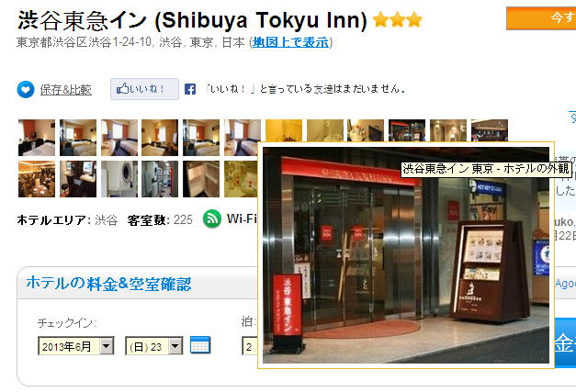Expand the (日) 23 day dropdown
576x392 pixels.
(x=154, y=346)
